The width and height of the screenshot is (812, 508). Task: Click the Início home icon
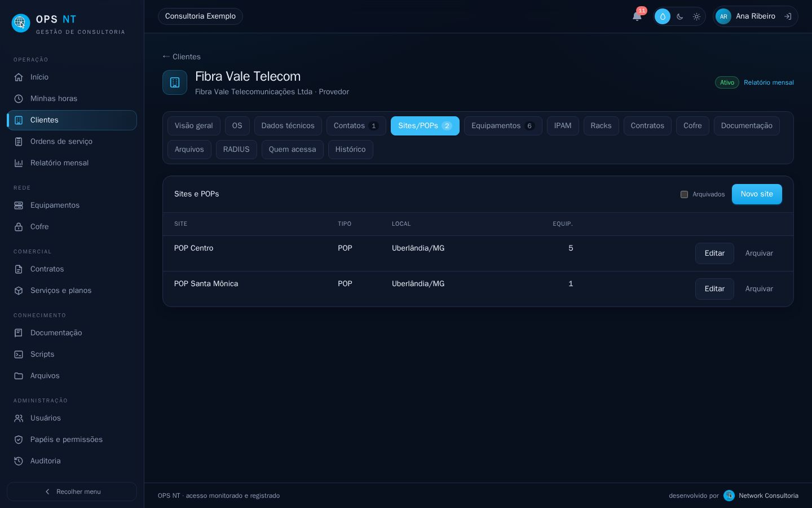click(19, 77)
